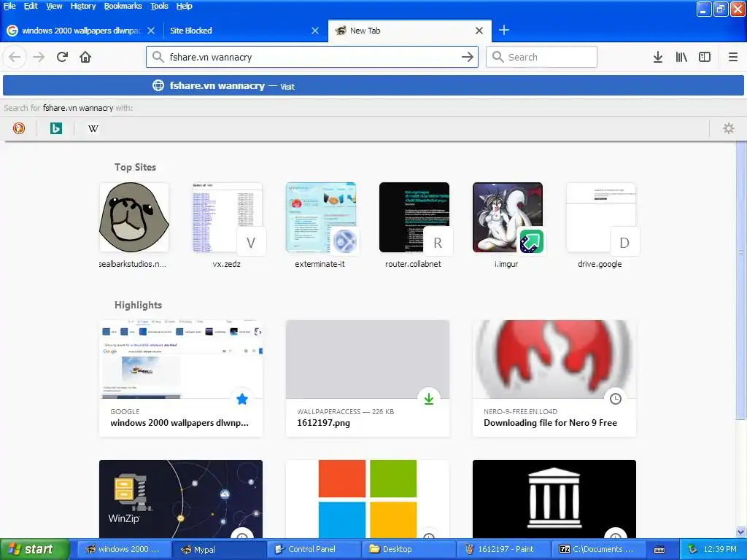Click the fshare.vn wannacry Visit suggestion
747x560 pixels.
coord(373,86)
